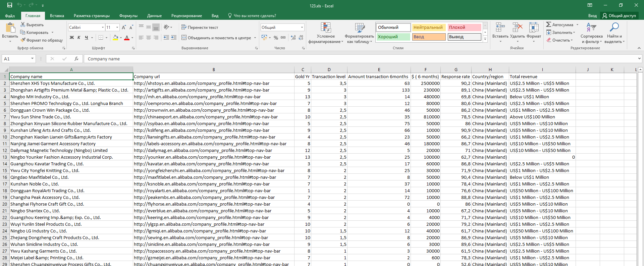Click the Автосумма button
Image resolution: width=644 pixels, height=266 pixels.
[560, 25]
